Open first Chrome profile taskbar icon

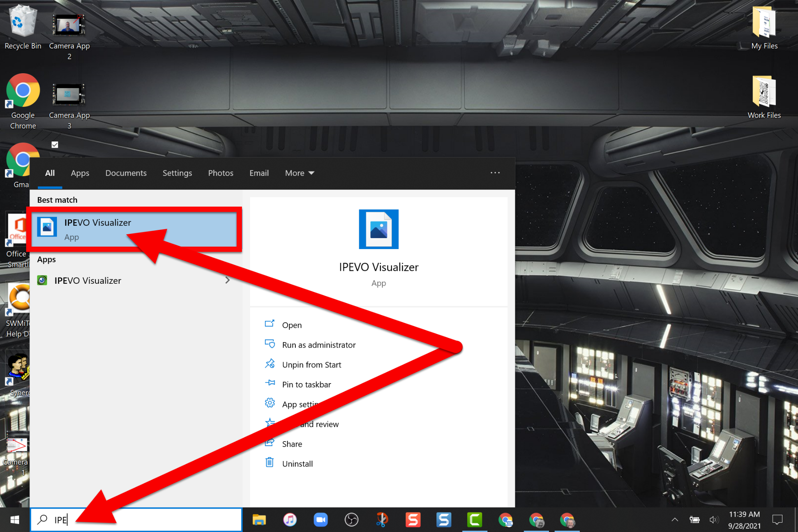(x=505, y=520)
